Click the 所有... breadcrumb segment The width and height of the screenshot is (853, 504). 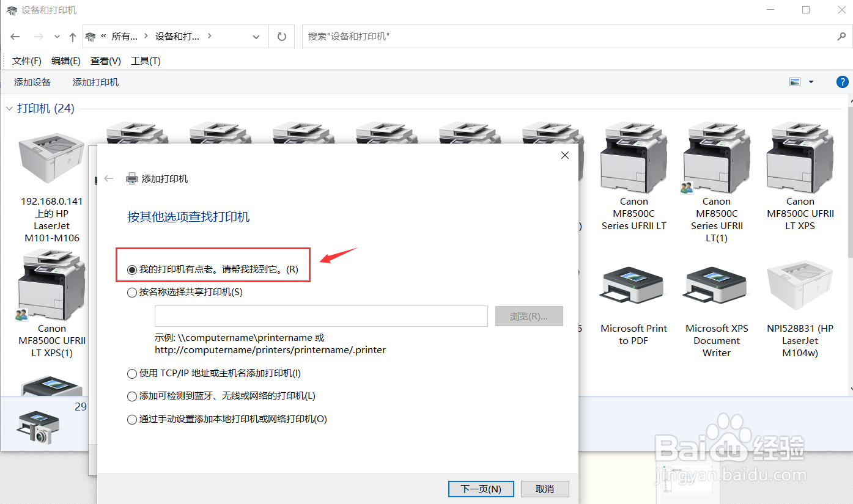tap(124, 37)
